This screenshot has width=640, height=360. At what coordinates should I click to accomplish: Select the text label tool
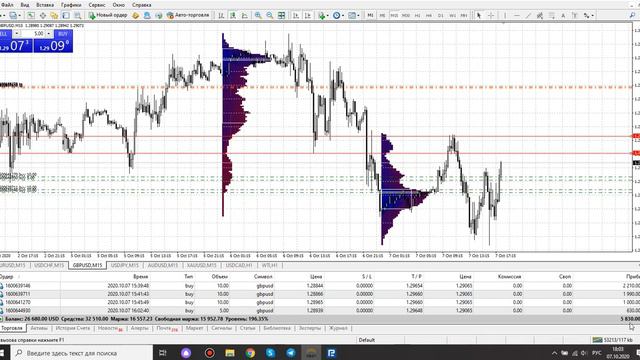click(574, 16)
